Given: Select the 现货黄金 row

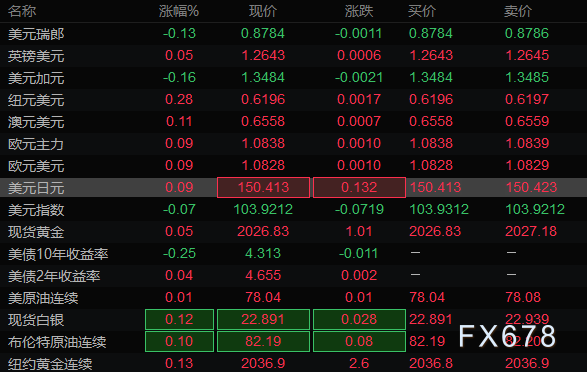Looking at the screenshot, I should click(294, 232).
